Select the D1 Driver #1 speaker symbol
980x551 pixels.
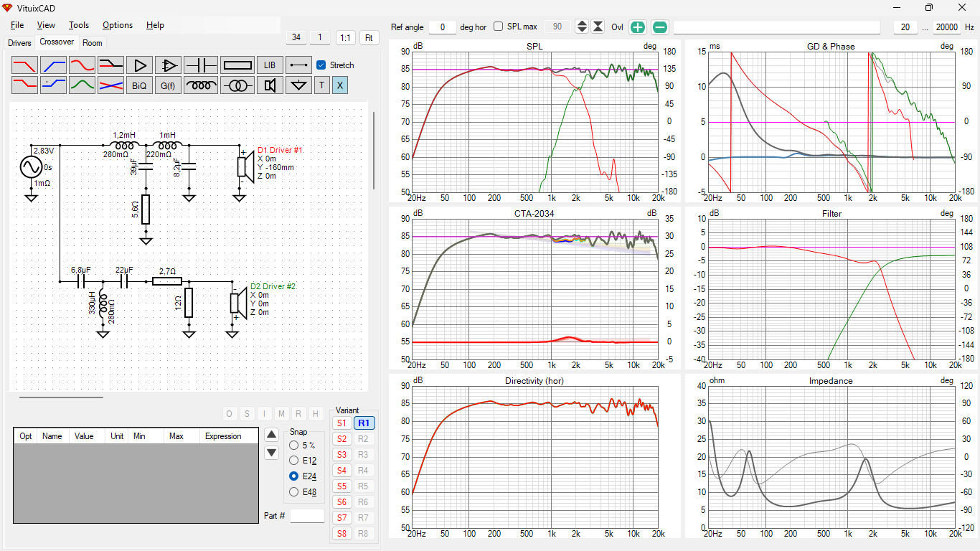point(245,166)
